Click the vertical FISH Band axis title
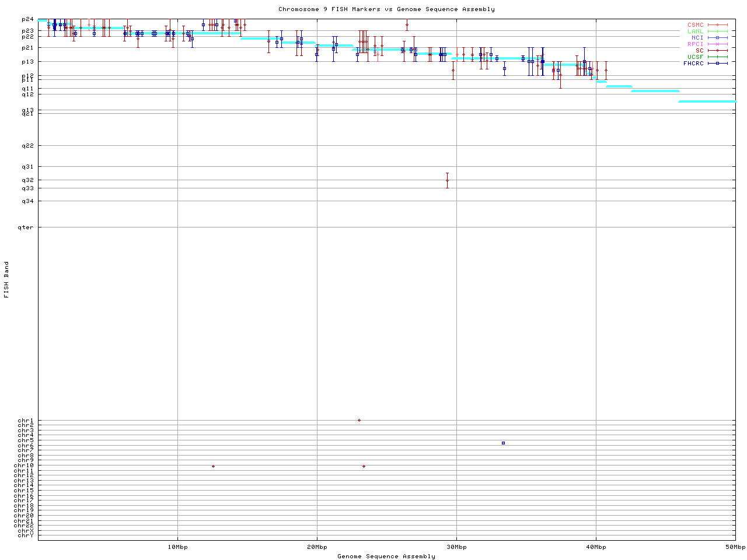 point(7,279)
